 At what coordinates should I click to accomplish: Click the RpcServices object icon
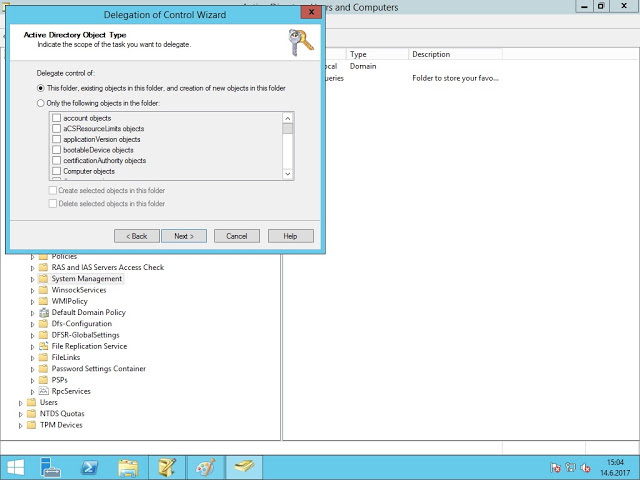(x=43, y=391)
